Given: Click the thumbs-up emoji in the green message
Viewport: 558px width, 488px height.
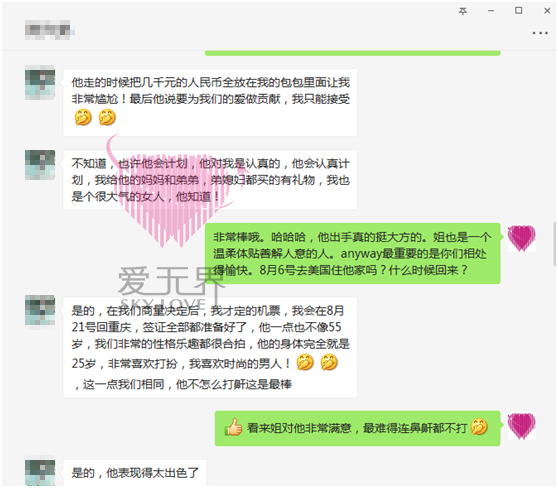Looking at the screenshot, I should [233, 427].
